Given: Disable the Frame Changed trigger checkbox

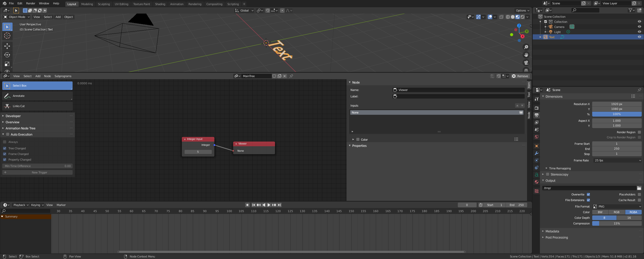Looking at the screenshot, I should point(5,154).
